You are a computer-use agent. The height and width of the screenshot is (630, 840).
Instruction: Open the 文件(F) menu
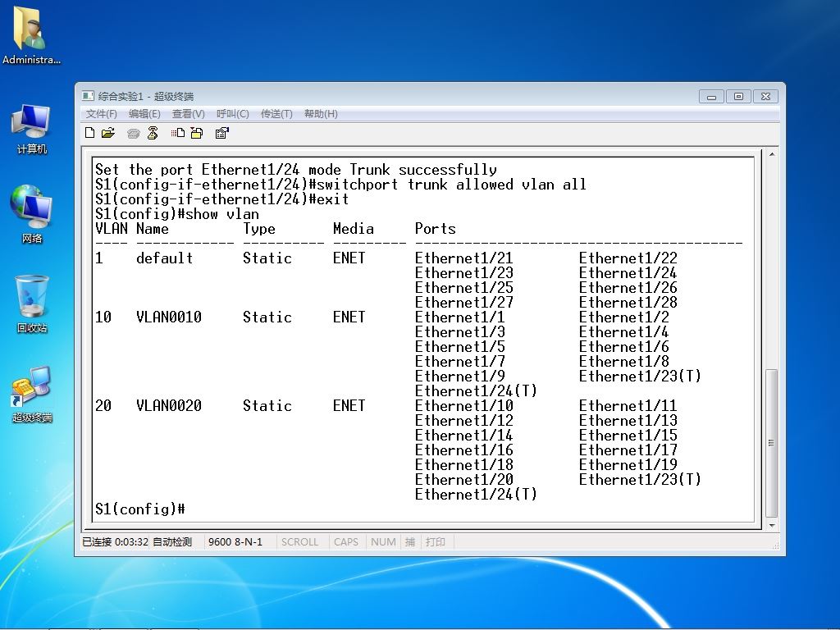101,113
